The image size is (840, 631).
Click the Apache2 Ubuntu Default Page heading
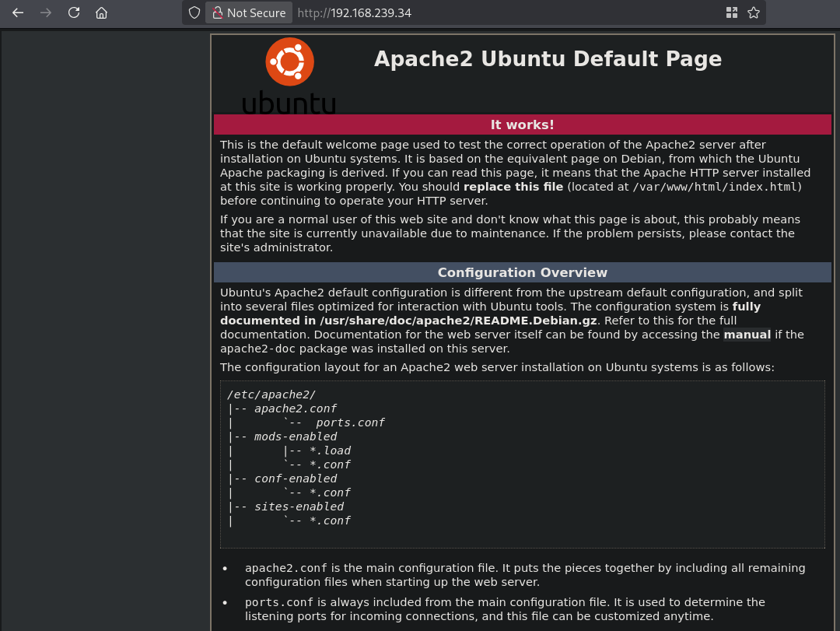pos(548,59)
